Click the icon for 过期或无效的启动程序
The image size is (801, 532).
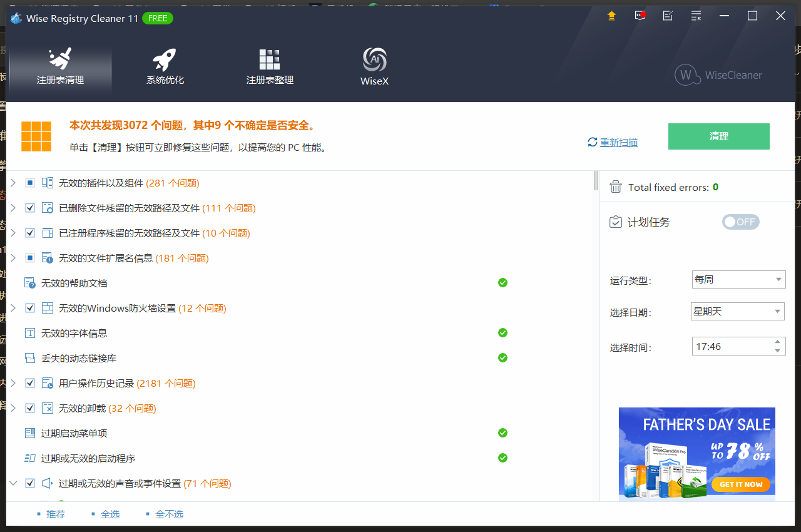(x=30, y=458)
